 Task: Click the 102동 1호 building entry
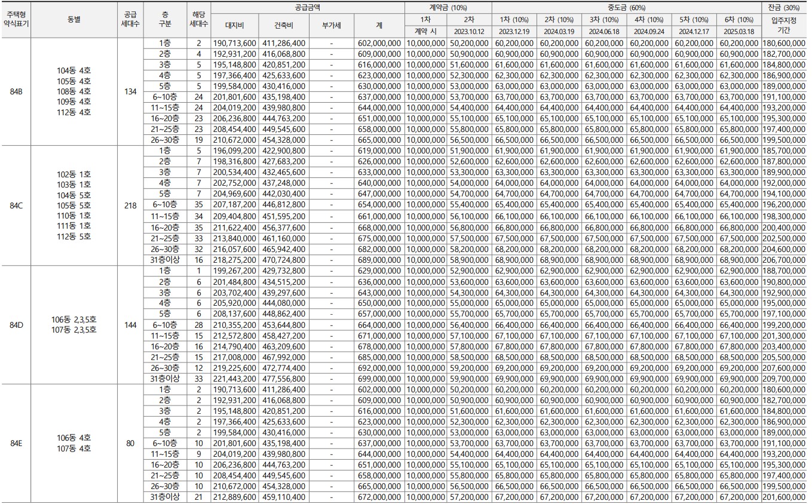(x=73, y=174)
